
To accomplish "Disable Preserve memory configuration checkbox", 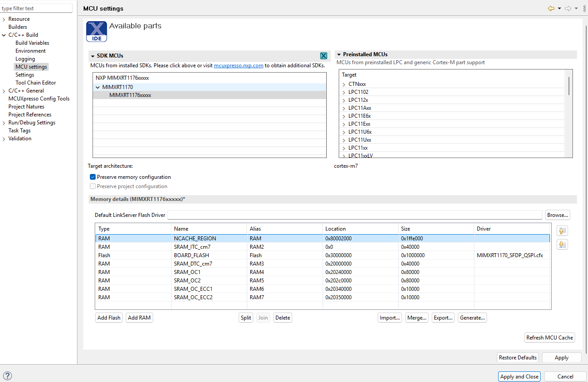I will pyautogui.click(x=93, y=177).
